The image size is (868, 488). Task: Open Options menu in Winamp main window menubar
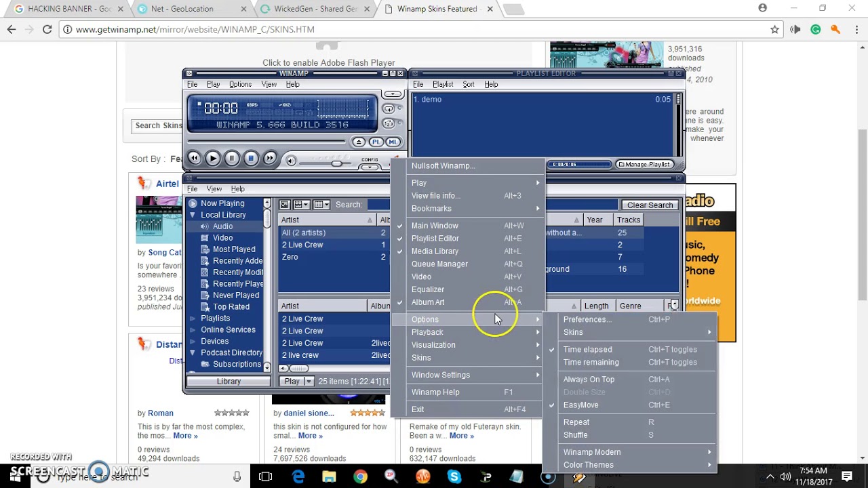coord(240,85)
